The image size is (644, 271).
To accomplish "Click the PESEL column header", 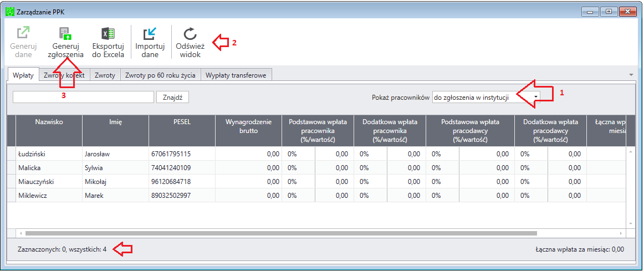I will pos(182,131).
